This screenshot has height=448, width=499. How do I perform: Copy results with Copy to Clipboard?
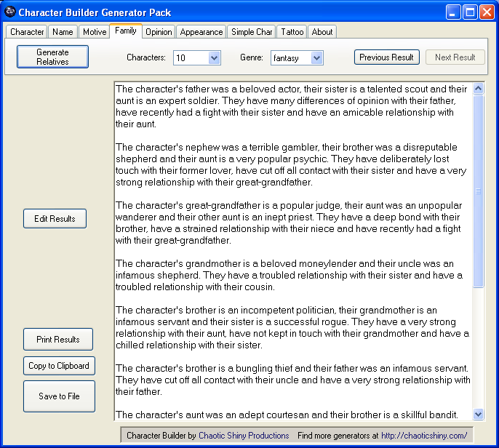pos(59,366)
